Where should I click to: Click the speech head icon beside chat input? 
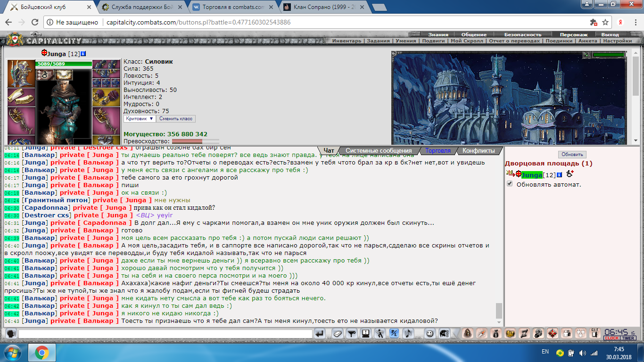pos(11,333)
